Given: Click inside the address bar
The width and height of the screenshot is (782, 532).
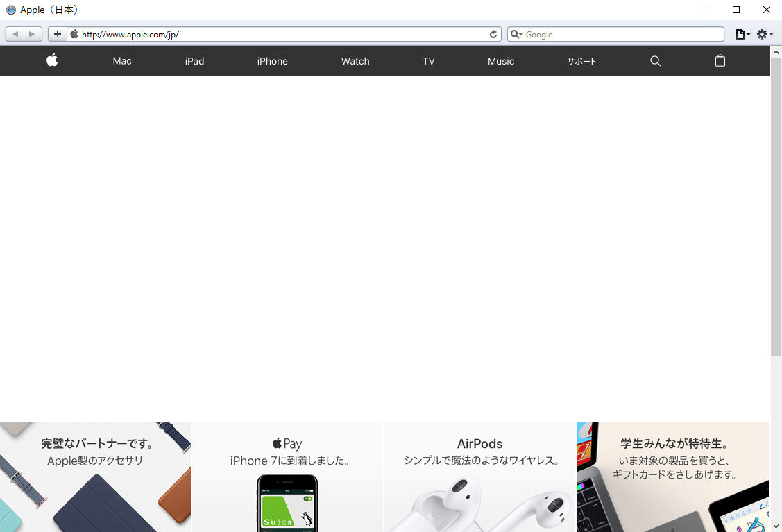Looking at the screenshot, I should coord(278,33).
